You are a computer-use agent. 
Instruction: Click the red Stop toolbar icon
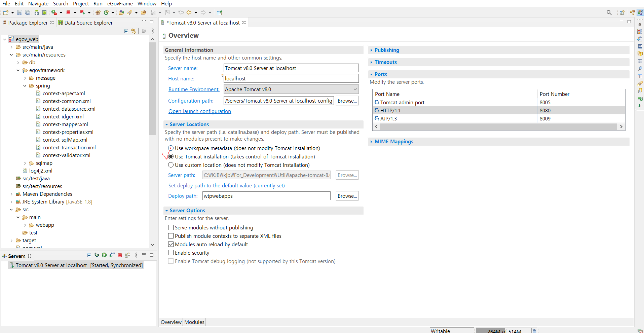69,12
